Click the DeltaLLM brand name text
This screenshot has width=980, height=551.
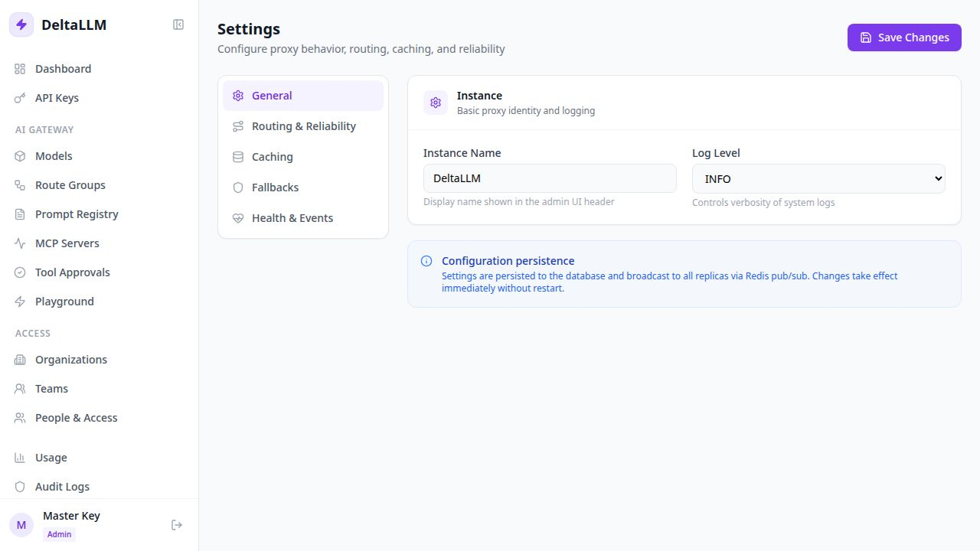(x=73, y=24)
